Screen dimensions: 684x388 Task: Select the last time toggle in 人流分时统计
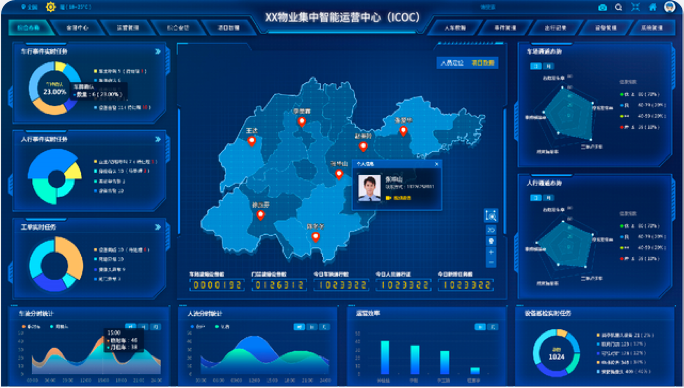pyautogui.click(x=325, y=326)
